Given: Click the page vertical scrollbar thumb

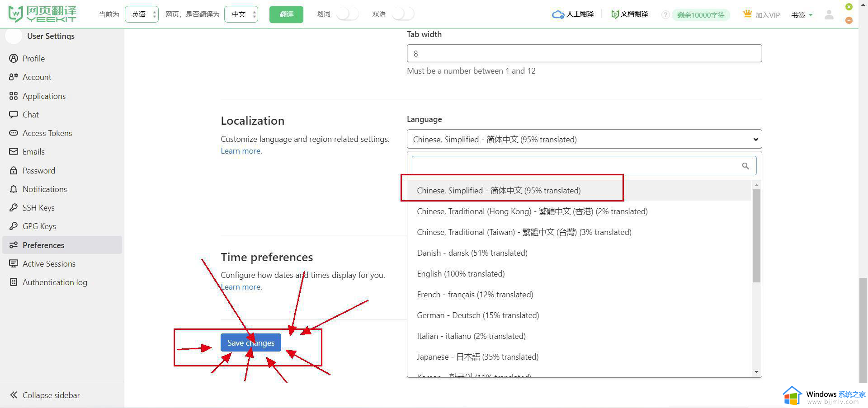Looking at the screenshot, I should click(x=863, y=330).
